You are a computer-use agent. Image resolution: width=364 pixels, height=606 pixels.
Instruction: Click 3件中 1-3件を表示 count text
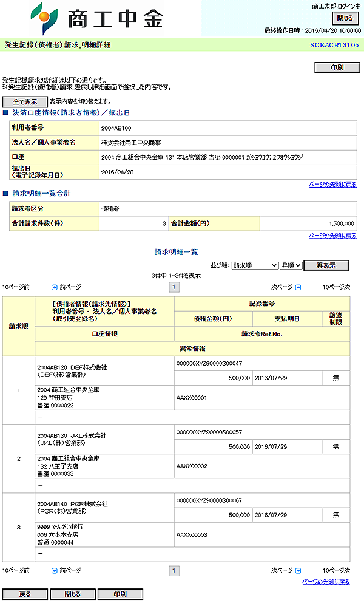click(x=176, y=276)
